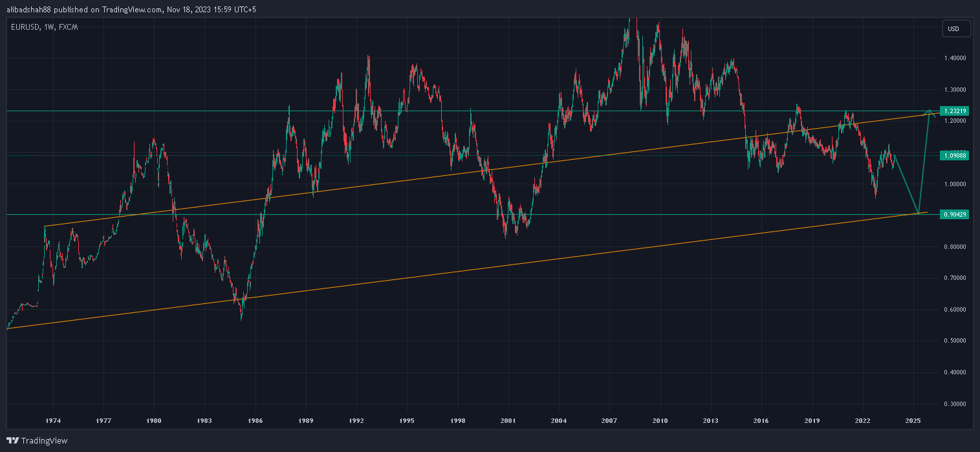
Task: Click the 1.09088 current price label
Action: pyautogui.click(x=955, y=155)
